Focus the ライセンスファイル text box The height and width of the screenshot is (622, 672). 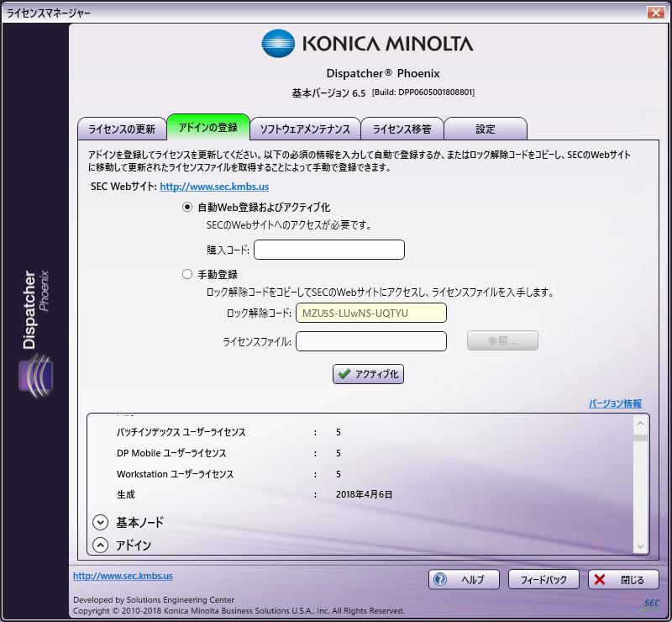(371, 341)
